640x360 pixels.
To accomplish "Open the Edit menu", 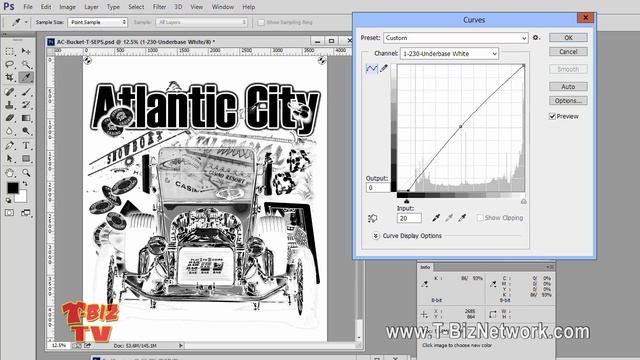I will tap(46, 7).
